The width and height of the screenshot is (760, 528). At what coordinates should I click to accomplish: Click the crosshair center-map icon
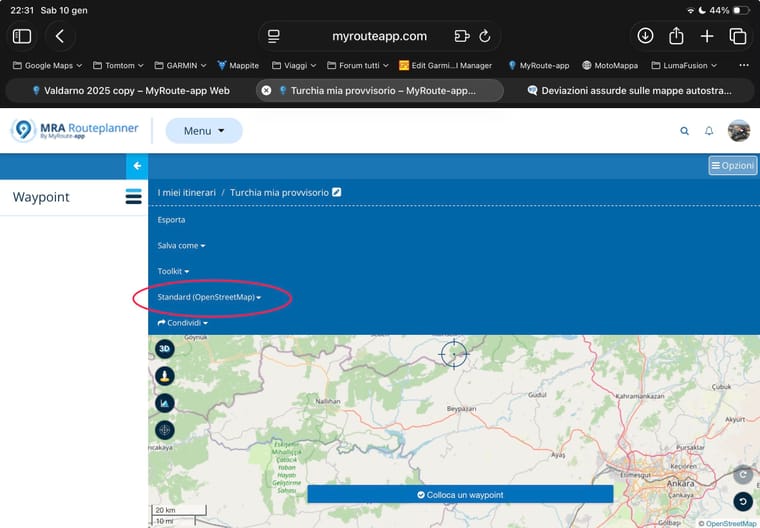[x=165, y=430]
